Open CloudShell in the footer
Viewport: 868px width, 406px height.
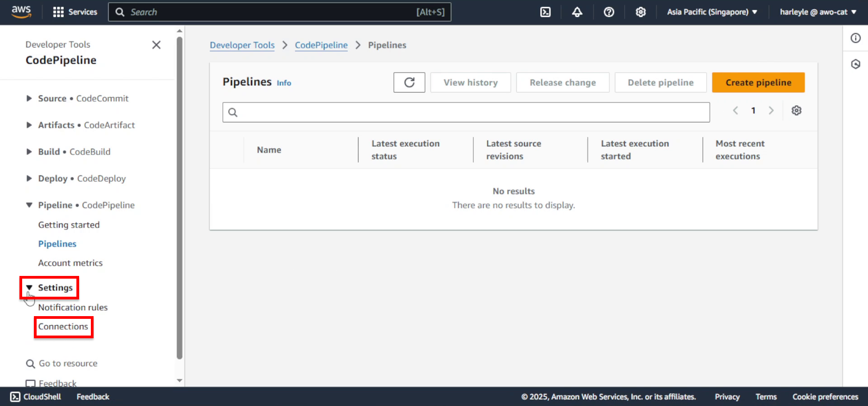click(x=36, y=397)
